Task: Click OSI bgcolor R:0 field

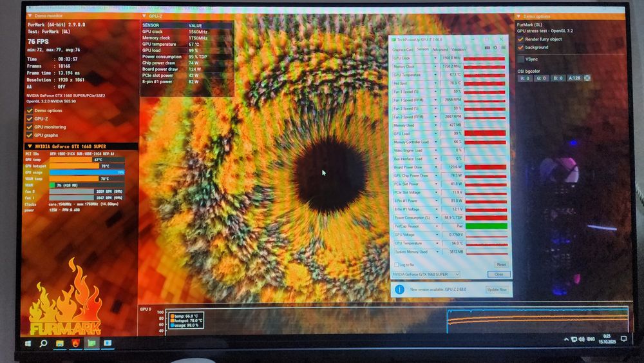Action: click(525, 78)
